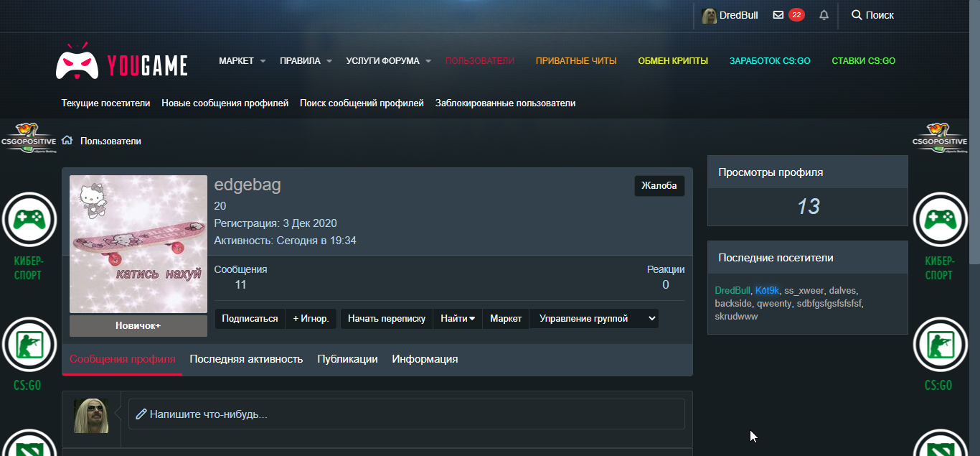This screenshot has width=980, height=456.
Task: Open the Сообщения count 11
Action: tap(241, 284)
